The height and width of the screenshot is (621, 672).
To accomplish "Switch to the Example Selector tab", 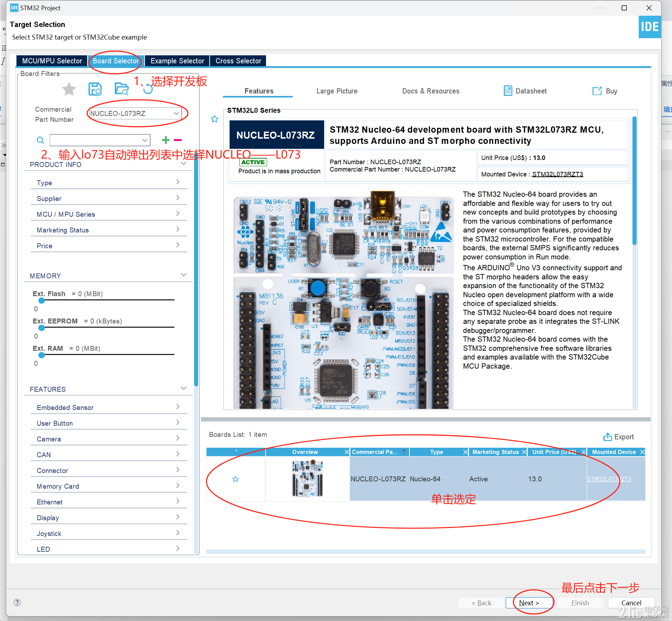I will click(177, 61).
